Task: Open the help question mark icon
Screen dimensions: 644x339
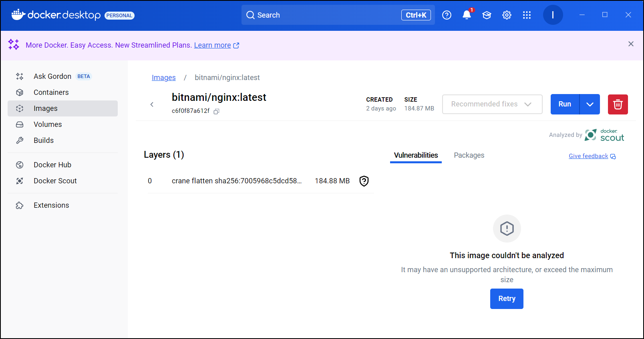Action: point(447,15)
